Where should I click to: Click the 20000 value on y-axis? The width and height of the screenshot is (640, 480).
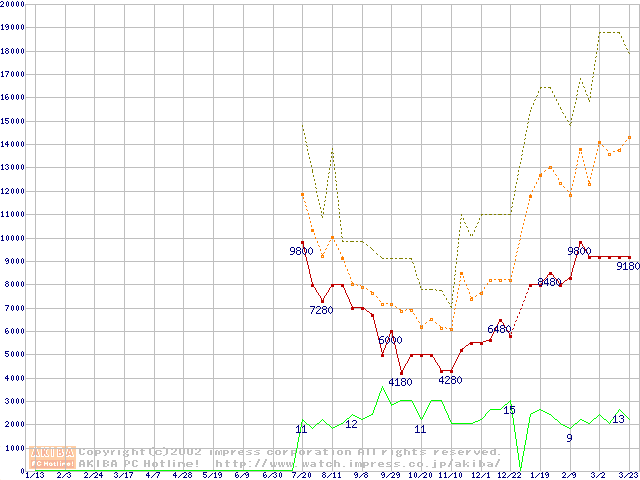tap(13, 5)
